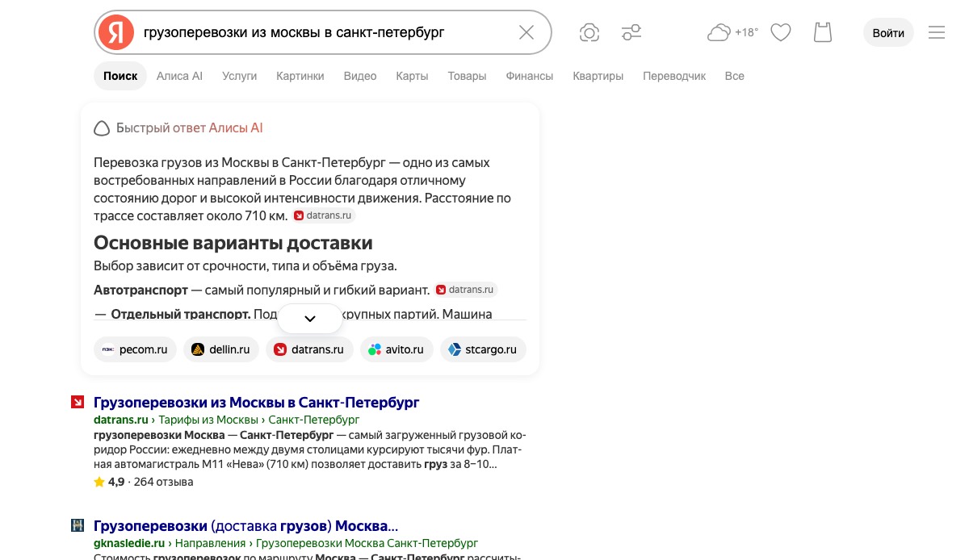Screen dimensions: 969x560
Task: Expand the Alisa quick answer chevron
Action: click(310, 319)
